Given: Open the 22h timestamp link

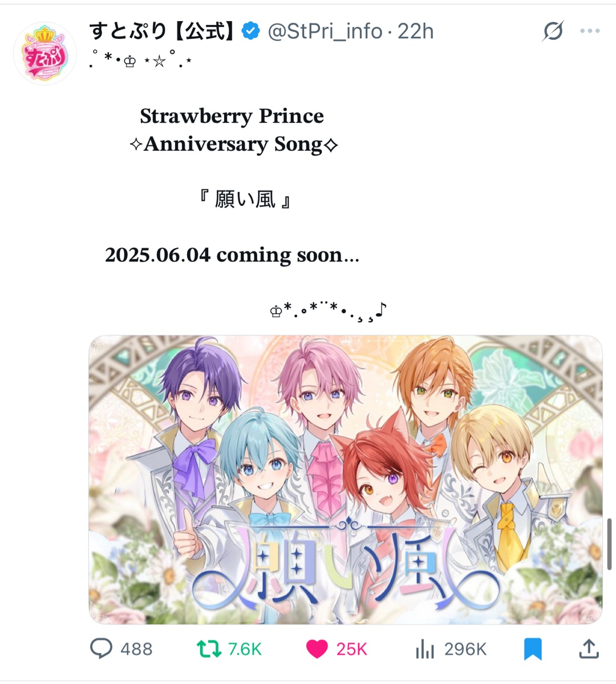Looking at the screenshot, I should click(x=415, y=31).
